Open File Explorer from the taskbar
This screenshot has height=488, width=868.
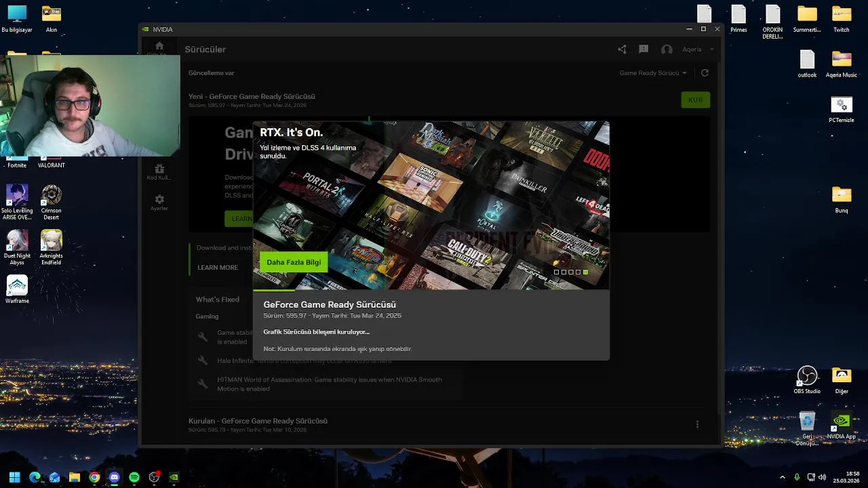(x=75, y=477)
